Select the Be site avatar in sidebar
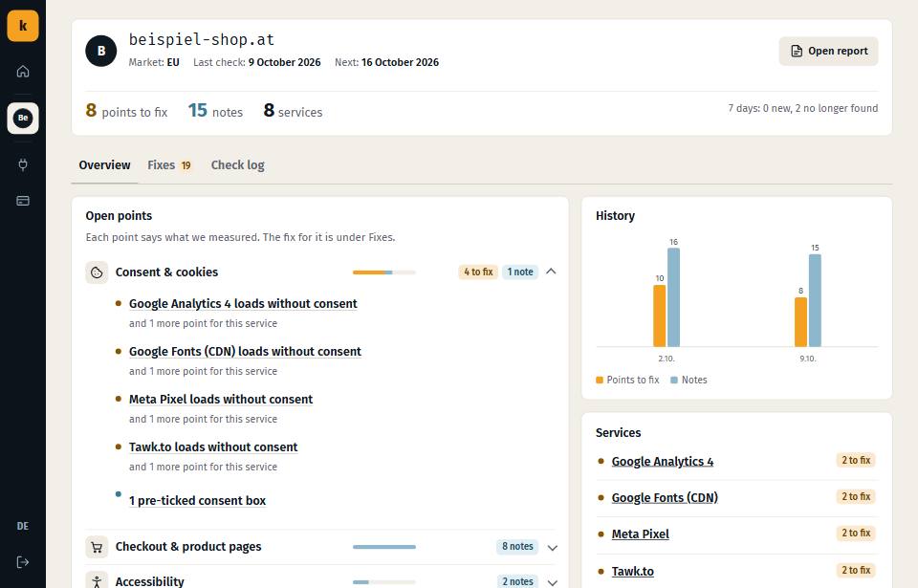 pyautogui.click(x=23, y=118)
